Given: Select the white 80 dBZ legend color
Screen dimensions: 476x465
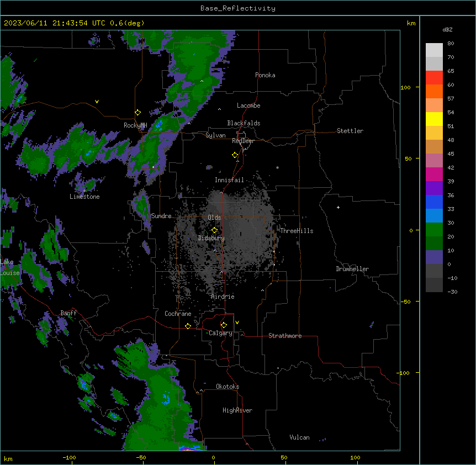Looking at the screenshot, I should pos(434,50).
